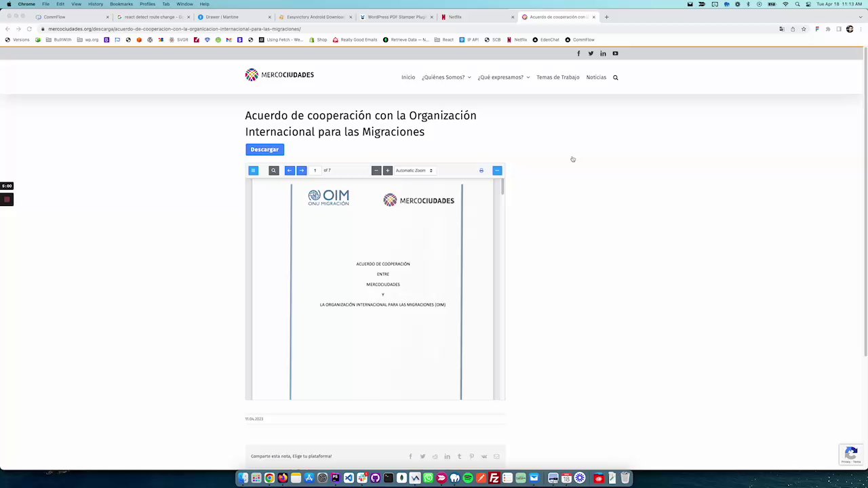
Task: Open PDF viewer search tool
Action: tap(274, 170)
